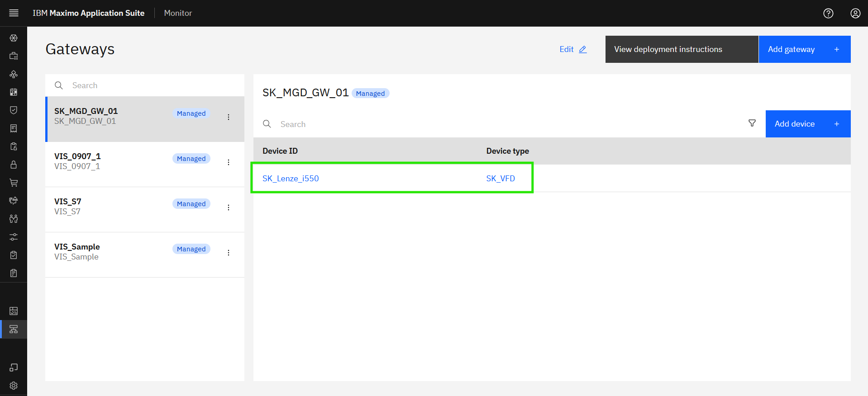Click the sliders settings sidebar icon
The height and width of the screenshot is (396, 868).
pos(14,237)
